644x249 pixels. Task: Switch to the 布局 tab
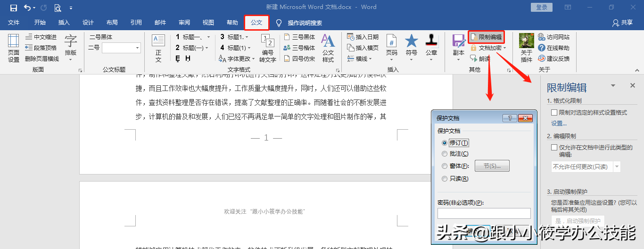coord(112,23)
